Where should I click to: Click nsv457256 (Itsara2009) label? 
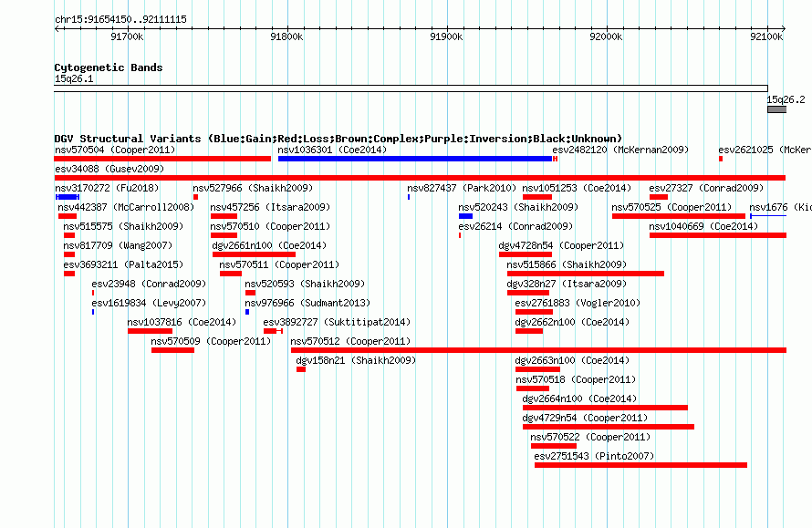[270, 208]
